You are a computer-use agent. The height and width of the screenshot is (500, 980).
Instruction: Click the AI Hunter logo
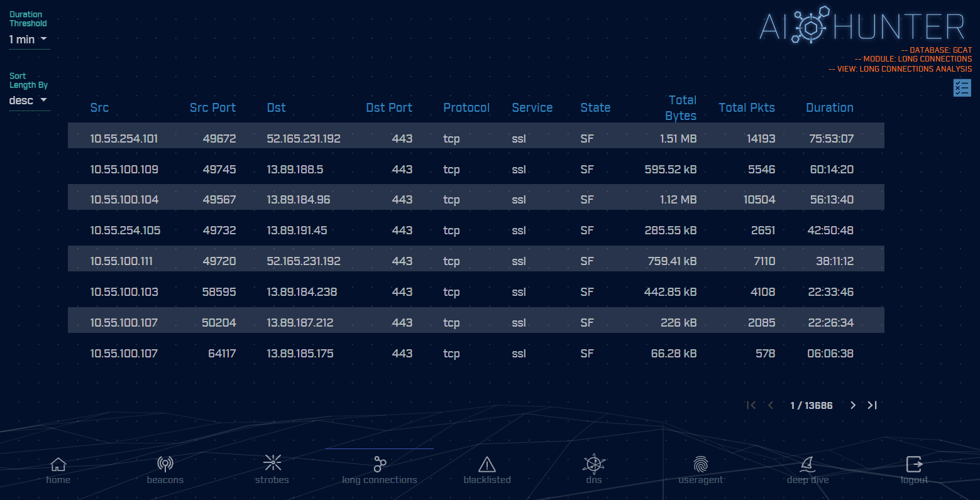click(x=861, y=27)
